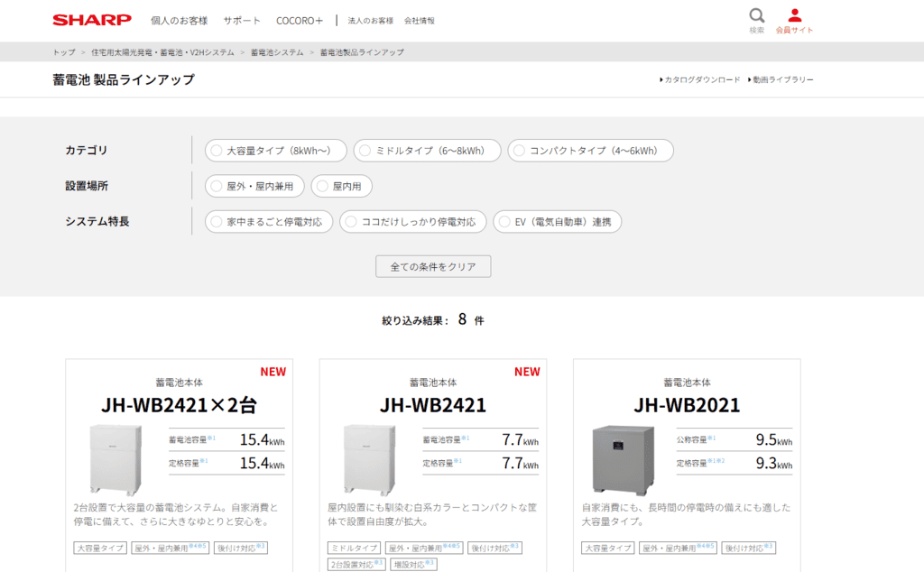Go to 法人のお客様 link
924x572 pixels.
pyautogui.click(x=370, y=21)
